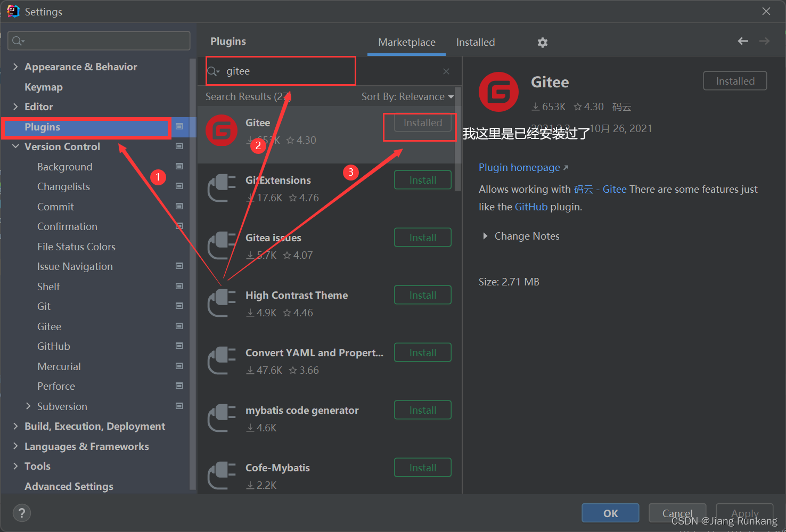Install the High Contrast Theme plugin
The height and width of the screenshot is (532, 786).
click(423, 295)
